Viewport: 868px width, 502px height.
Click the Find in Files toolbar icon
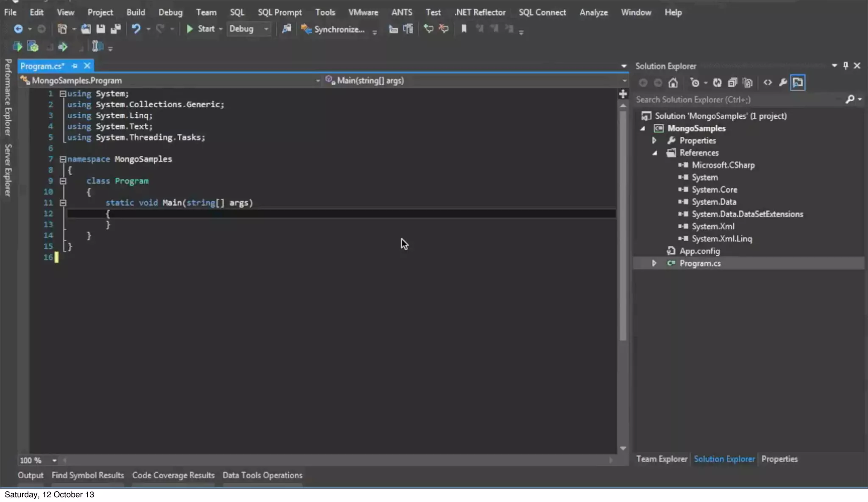(x=287, y=29)
